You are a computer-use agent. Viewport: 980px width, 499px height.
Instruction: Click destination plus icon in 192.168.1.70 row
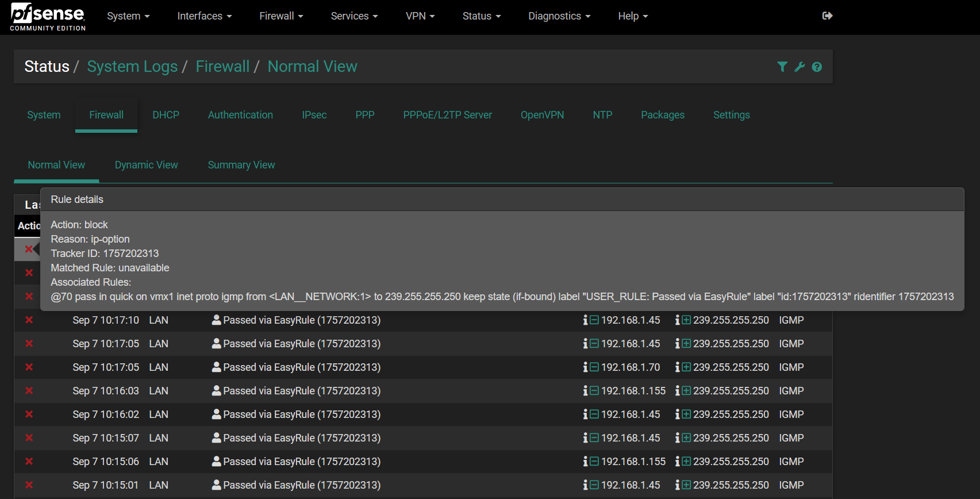click(x=686, y=367)
